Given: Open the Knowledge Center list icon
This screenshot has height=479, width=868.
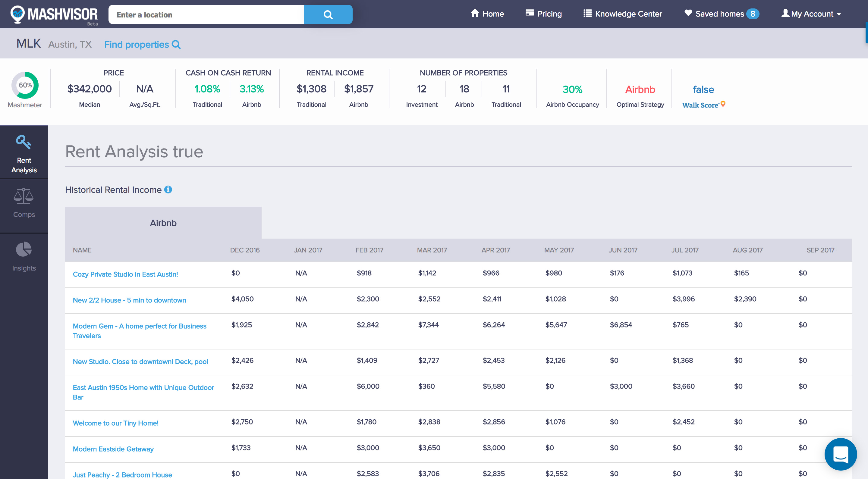Looking at the screenshot, I should 587,14.
